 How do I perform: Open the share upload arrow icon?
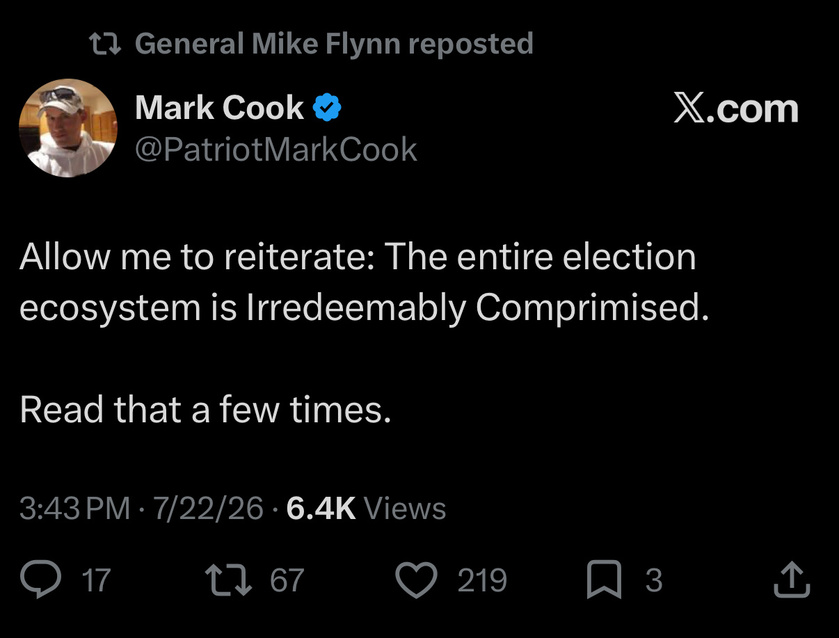(792, 579)
